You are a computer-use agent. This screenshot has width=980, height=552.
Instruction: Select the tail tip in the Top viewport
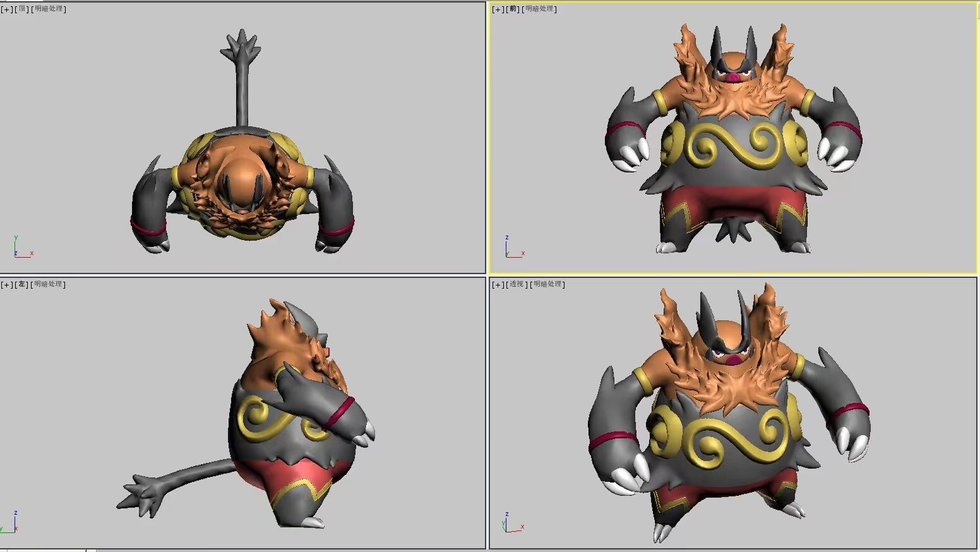coord(241,46)
